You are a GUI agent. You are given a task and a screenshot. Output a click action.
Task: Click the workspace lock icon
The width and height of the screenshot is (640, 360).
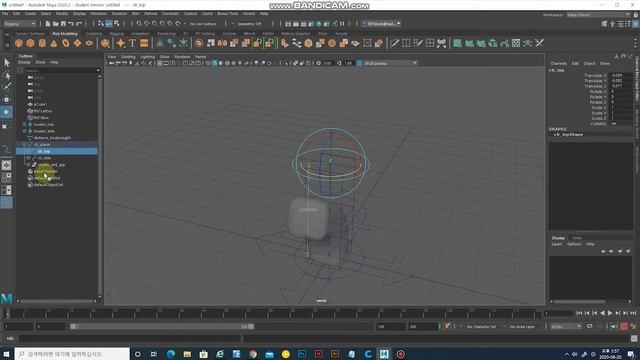coord(635,15)
